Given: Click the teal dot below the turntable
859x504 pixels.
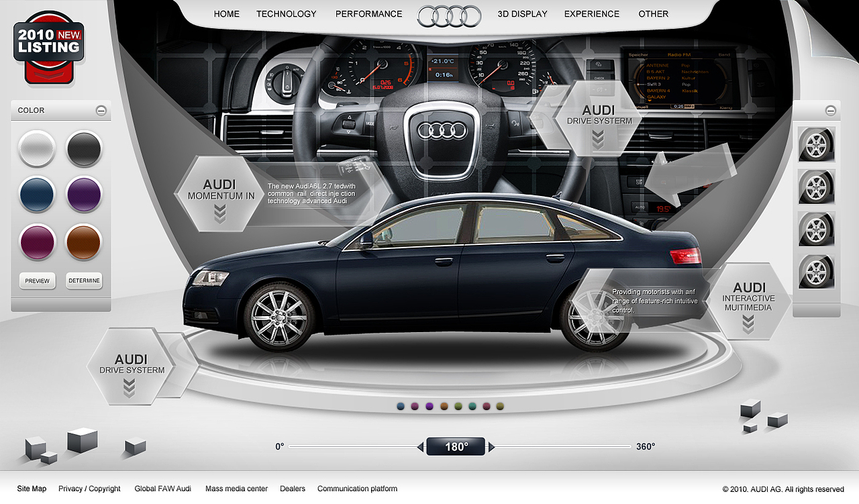Looking at the screenshot, I should click(472, 406).
